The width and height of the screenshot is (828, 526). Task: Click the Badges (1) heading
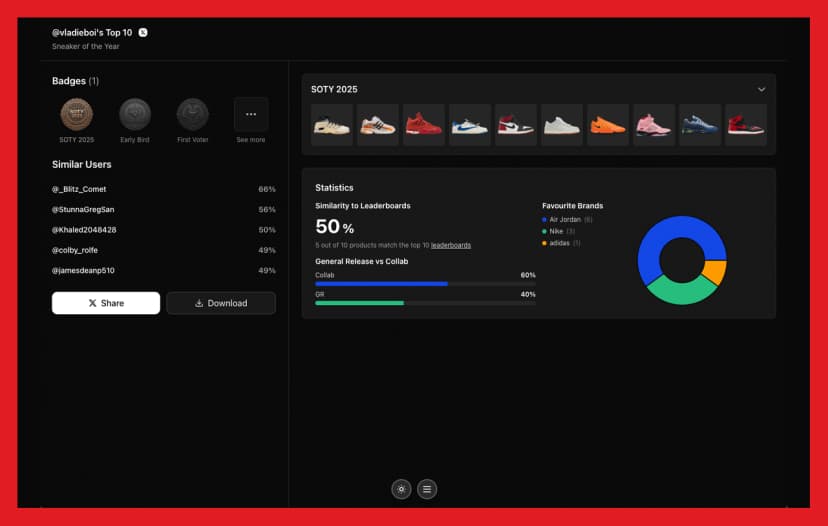(x=76, y=81)
